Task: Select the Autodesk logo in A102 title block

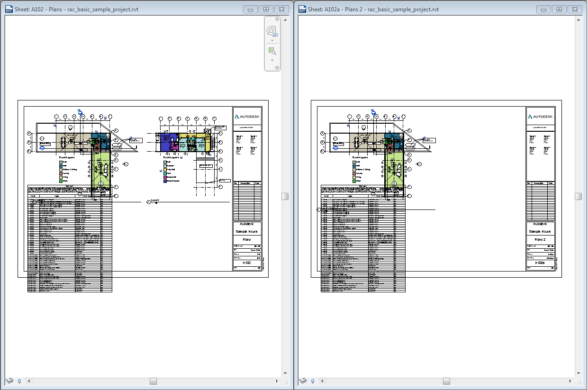Action: click(x=247, y=117)
